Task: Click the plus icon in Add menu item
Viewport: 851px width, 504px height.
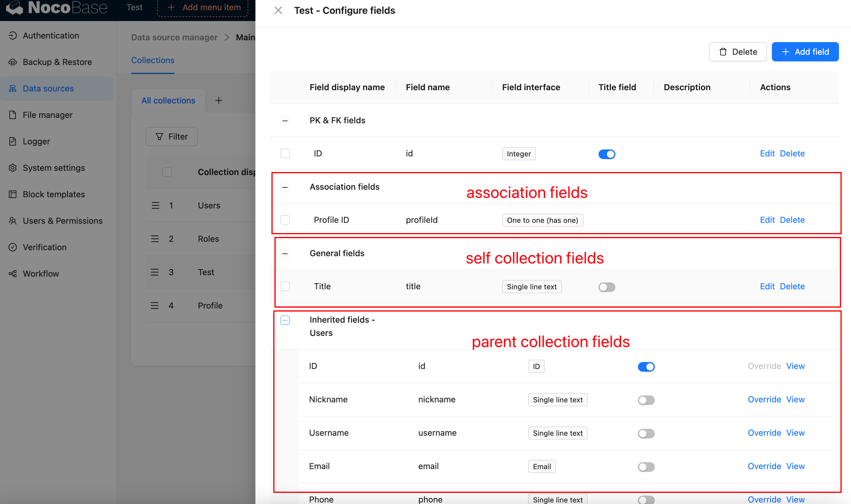Action: coord(171,7)
